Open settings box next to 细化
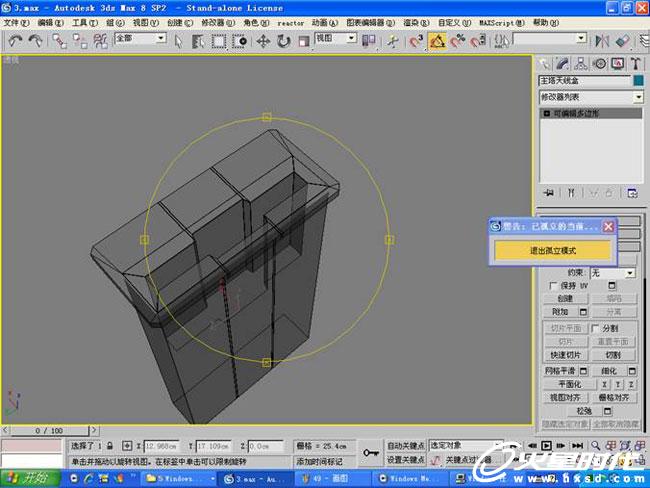This screenshot has width=650, height=488. 632,371
